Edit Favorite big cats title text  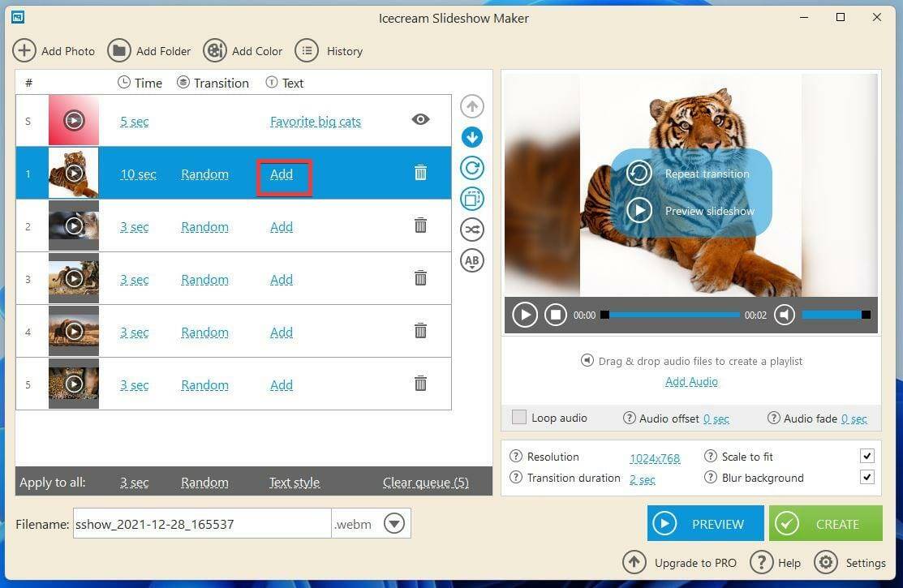click(316, 122)
